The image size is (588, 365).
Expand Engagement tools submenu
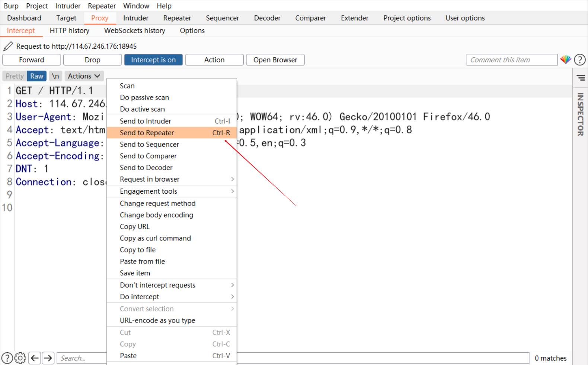coord(172,191)
